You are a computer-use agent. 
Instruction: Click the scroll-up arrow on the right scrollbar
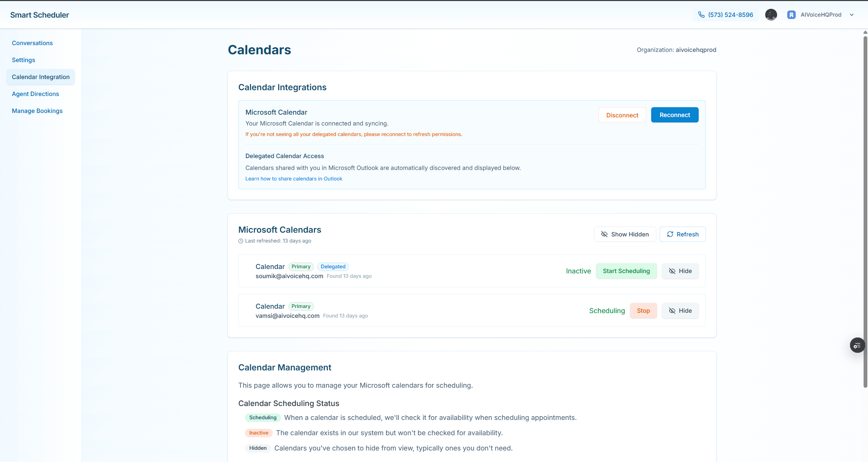[865, 32]
